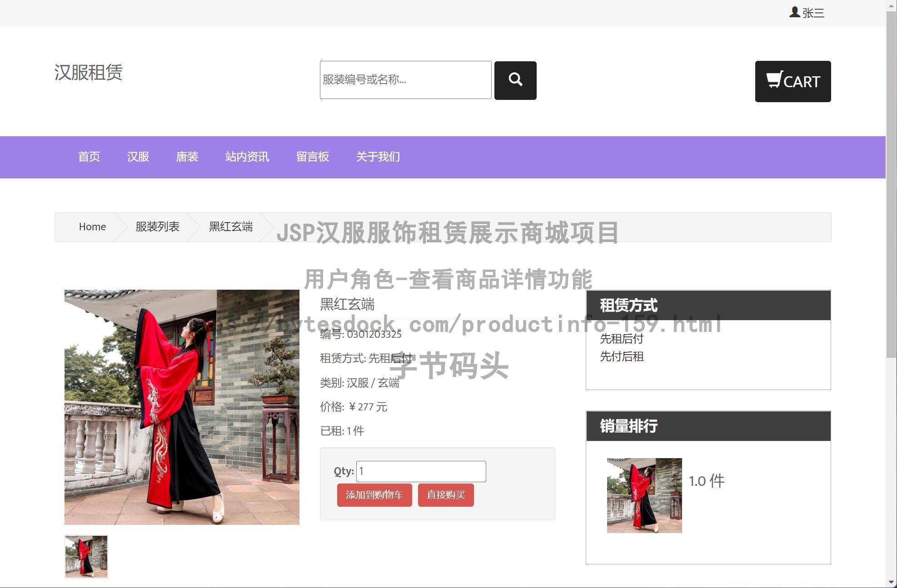This screenshot has height=588, width=897.
Task: Open 站内资讯 from the nav bar
Action: [x=247, y=157]
